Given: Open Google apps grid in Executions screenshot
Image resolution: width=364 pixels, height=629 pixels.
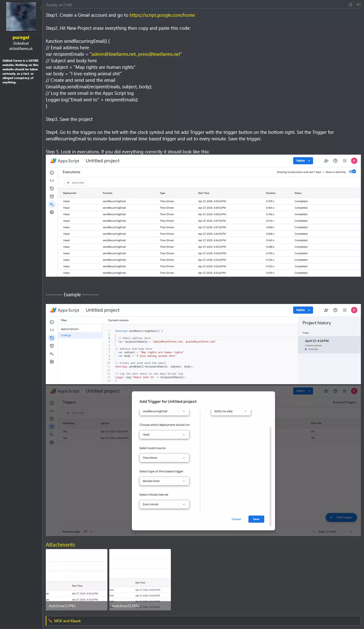Looking at the screenshot, I should pyautogui.click(x=344, y=161).
